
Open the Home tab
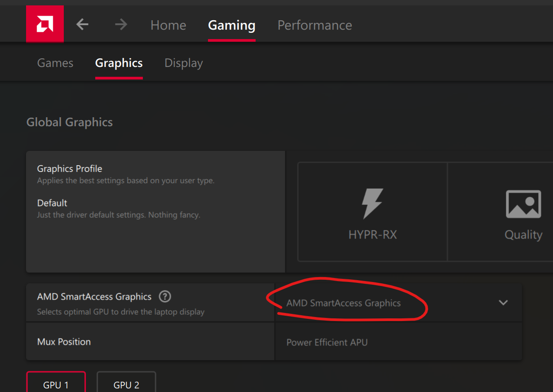pos(168,25)
